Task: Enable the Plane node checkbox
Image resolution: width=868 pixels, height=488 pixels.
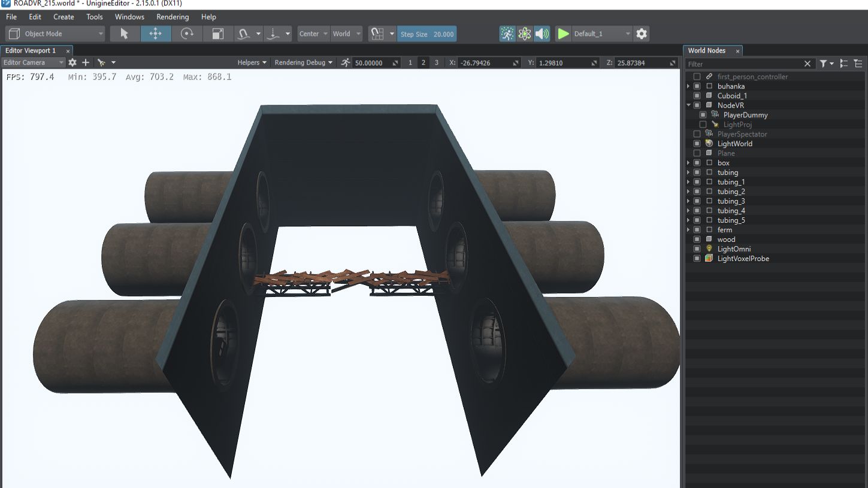Action: (x=697, y=153)
